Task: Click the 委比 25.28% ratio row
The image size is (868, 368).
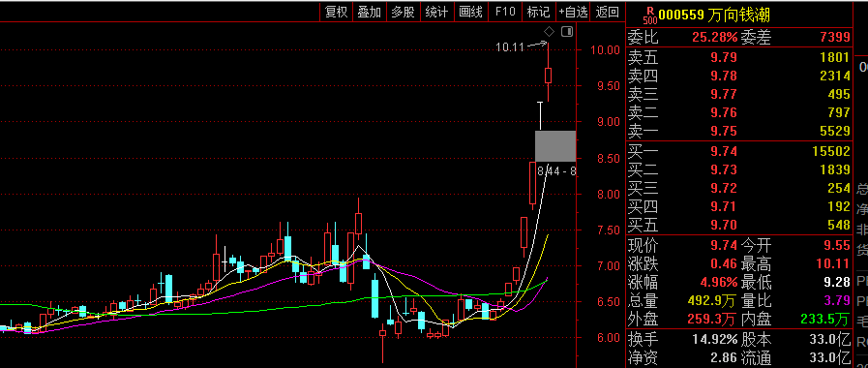Action: [738, 38]
